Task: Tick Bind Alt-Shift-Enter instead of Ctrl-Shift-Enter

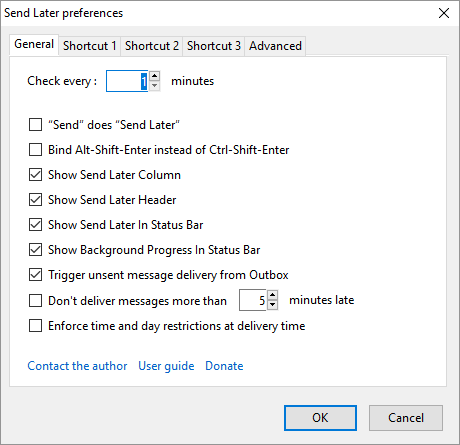Action: [x=35, y=150]
